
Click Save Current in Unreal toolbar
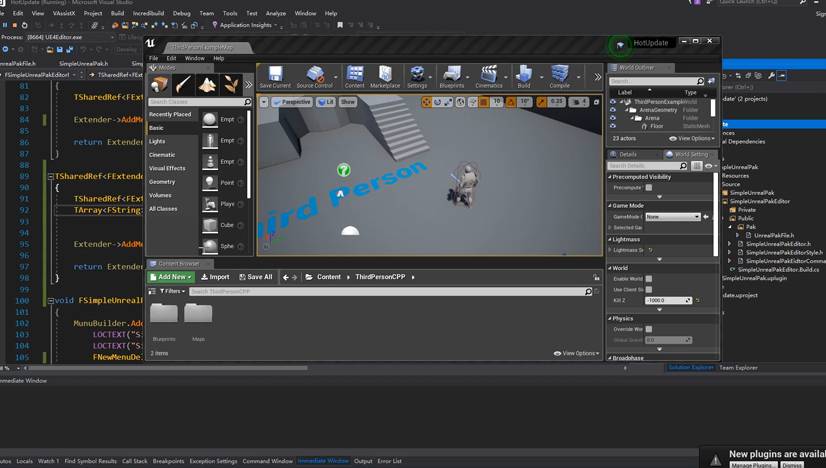[275, 77]
